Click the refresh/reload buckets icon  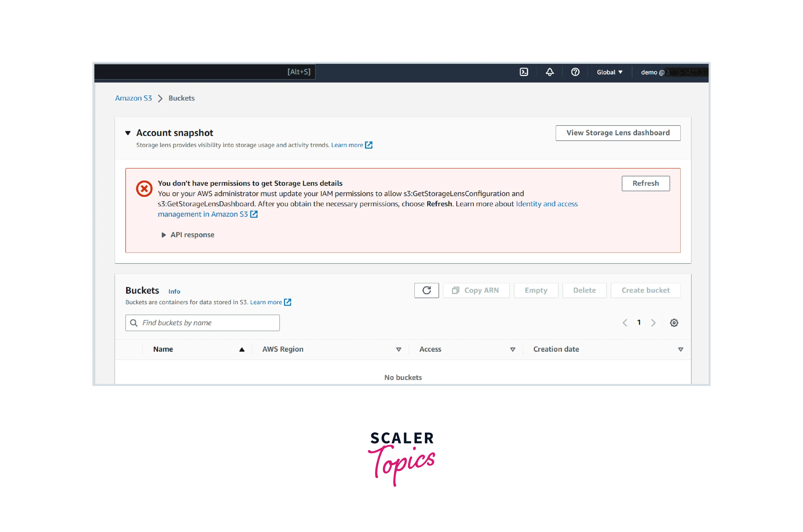(427, 290)
